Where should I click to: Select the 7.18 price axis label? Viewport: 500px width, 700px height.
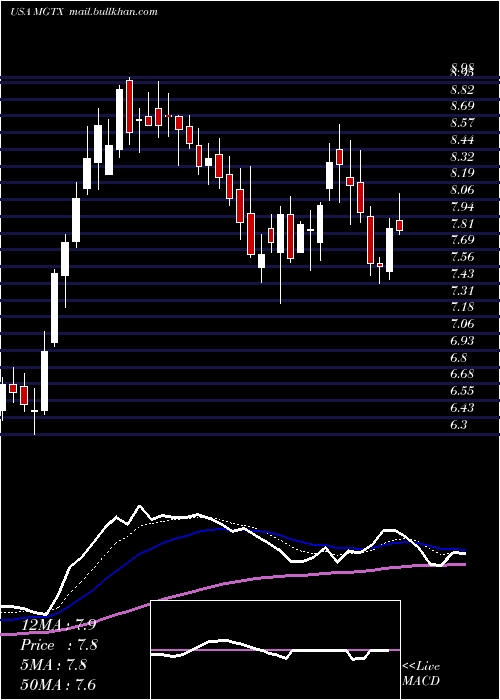point(462,307)
